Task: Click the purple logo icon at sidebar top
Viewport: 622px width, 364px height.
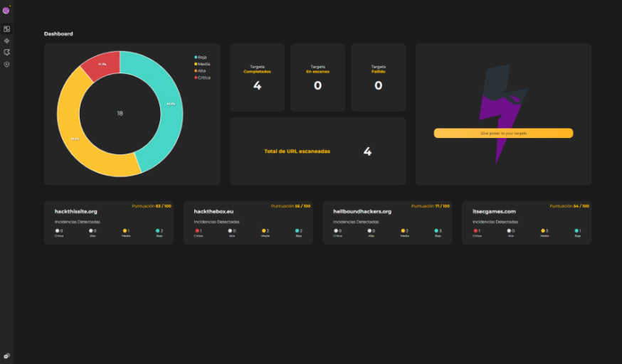Action: [6, 10]
